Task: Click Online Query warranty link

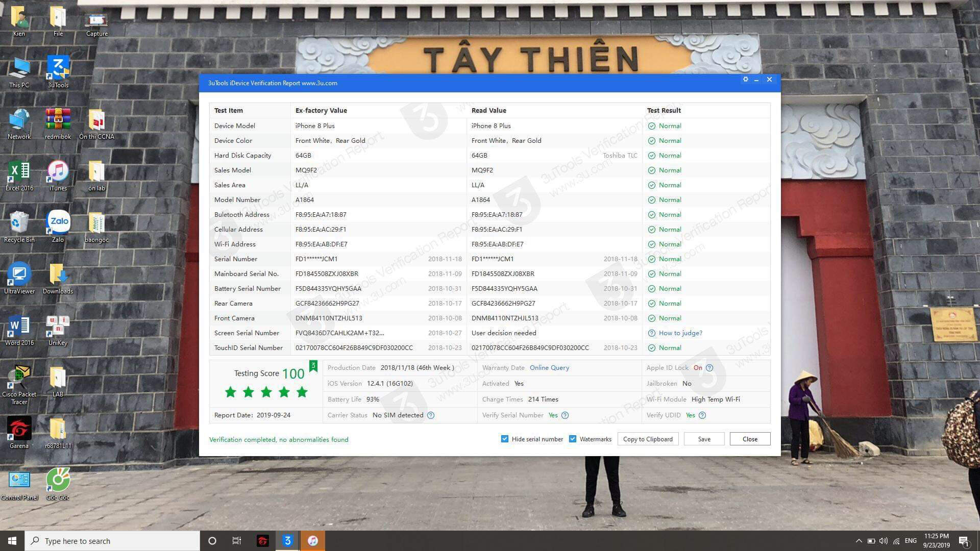Action: [549, 368]
